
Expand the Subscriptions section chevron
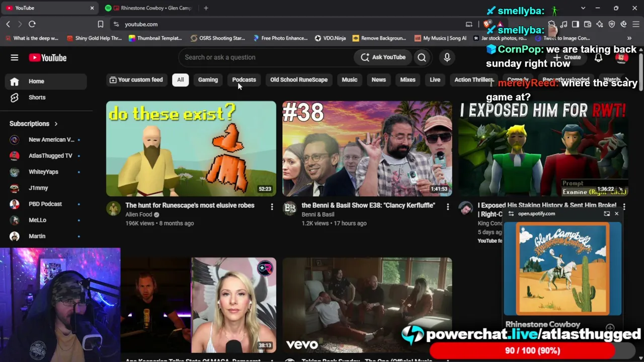(x=56, y=124)
